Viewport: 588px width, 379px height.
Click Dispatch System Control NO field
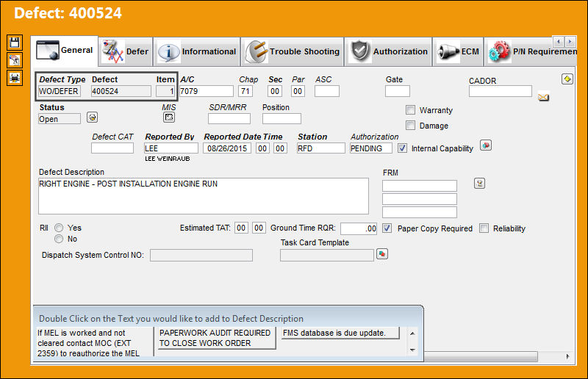point(201,256)
